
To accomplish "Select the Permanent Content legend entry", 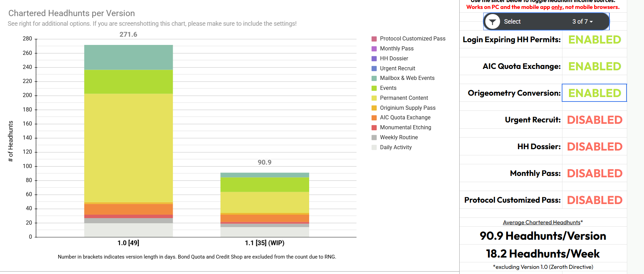I will [x=404, y=98].
